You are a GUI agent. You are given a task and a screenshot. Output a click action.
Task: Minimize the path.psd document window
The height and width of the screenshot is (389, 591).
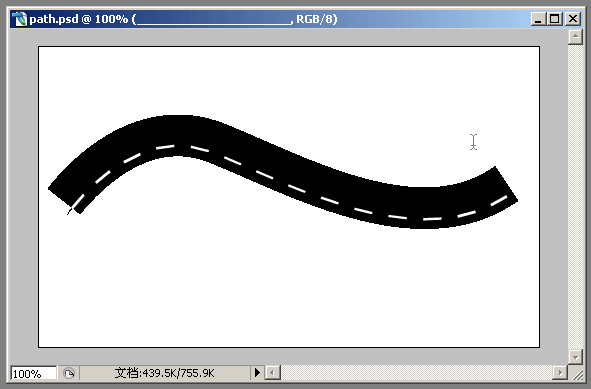coord(538,19)
